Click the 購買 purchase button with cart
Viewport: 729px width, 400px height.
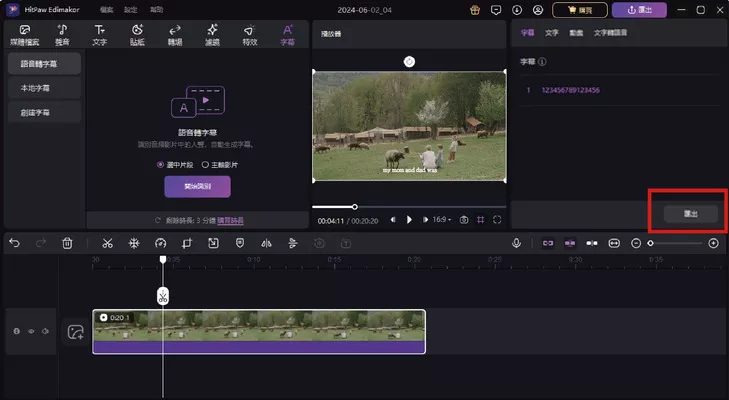[x=579, y=10]
